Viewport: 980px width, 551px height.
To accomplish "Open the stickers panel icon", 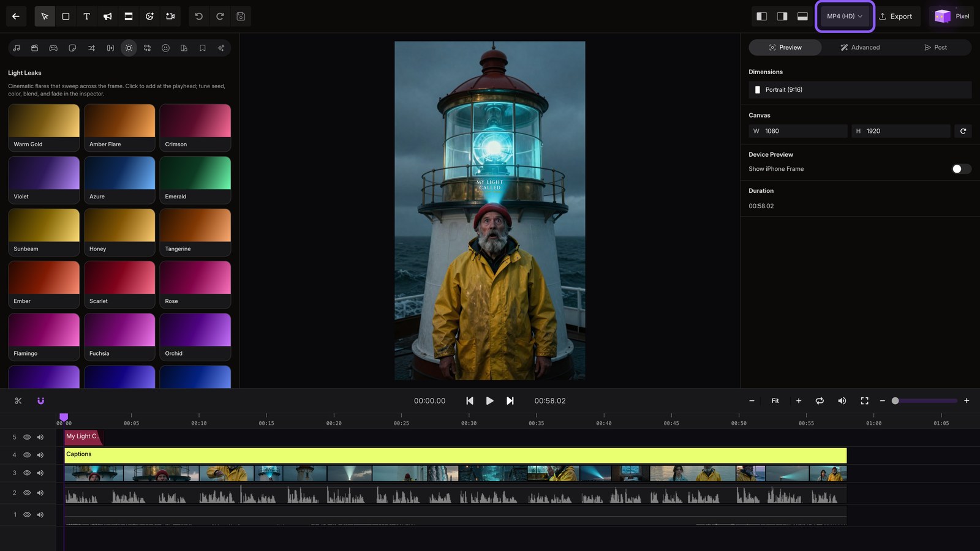I will [x=72, y=48].
